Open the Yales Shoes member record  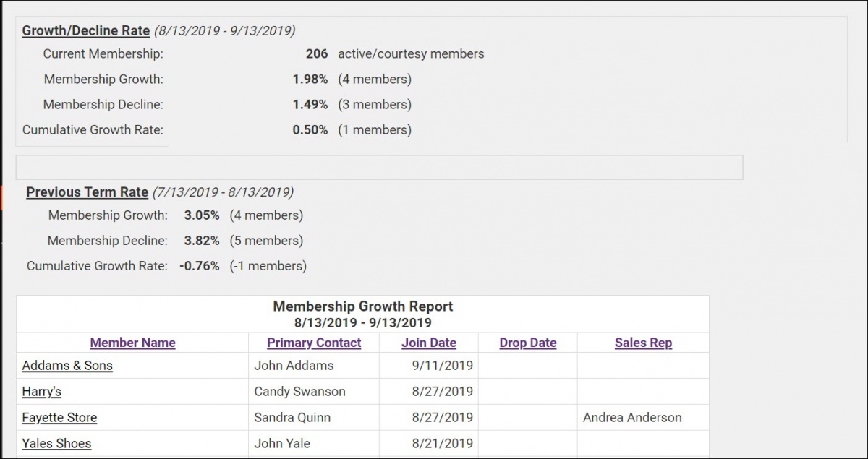pos(56,443)
